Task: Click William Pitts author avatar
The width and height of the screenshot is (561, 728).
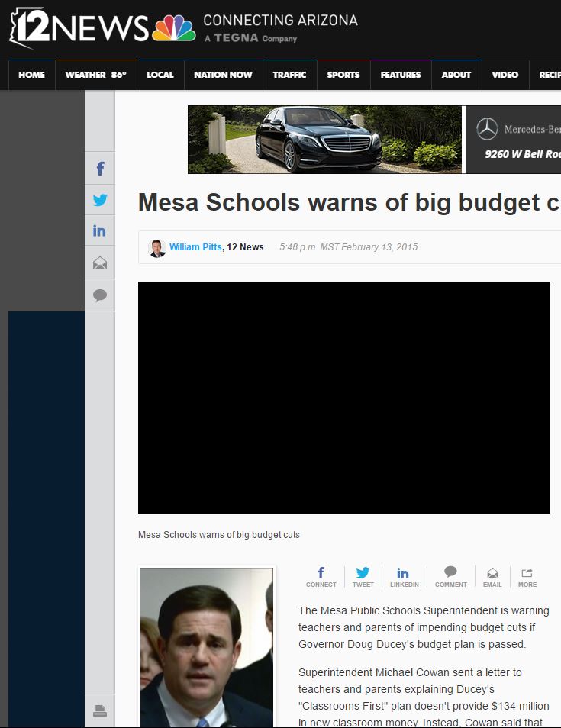Action: (157, 248)
